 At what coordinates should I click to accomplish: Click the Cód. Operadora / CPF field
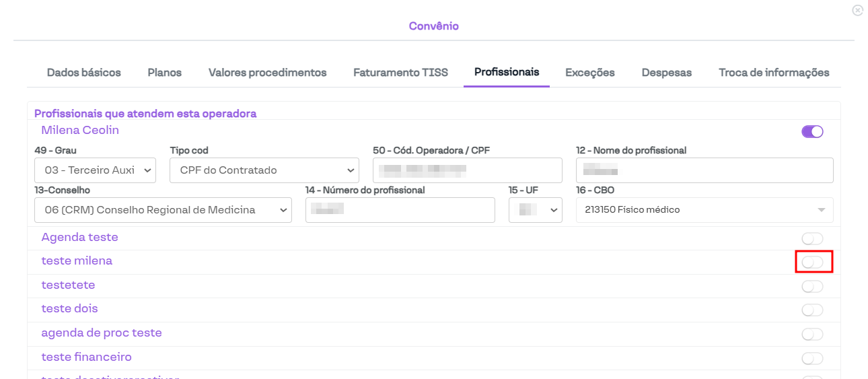(467, 170)
